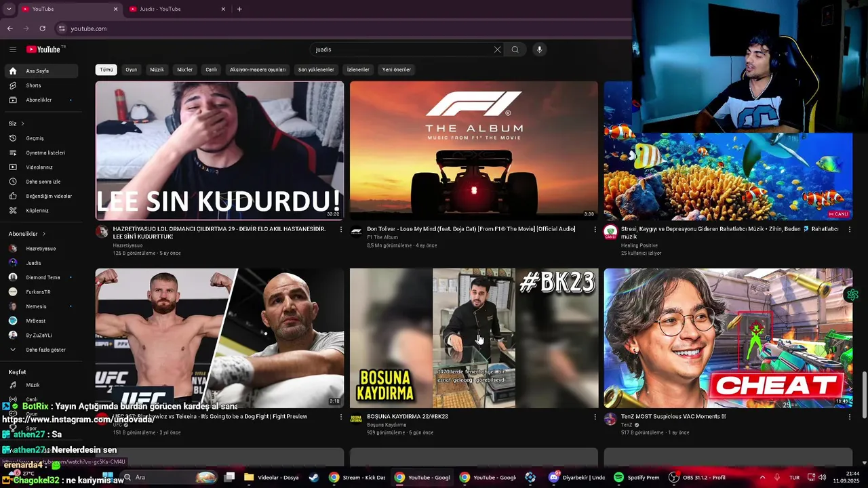Select the Tümü filter chip
868x488 pixels.
tap(106, 70)
